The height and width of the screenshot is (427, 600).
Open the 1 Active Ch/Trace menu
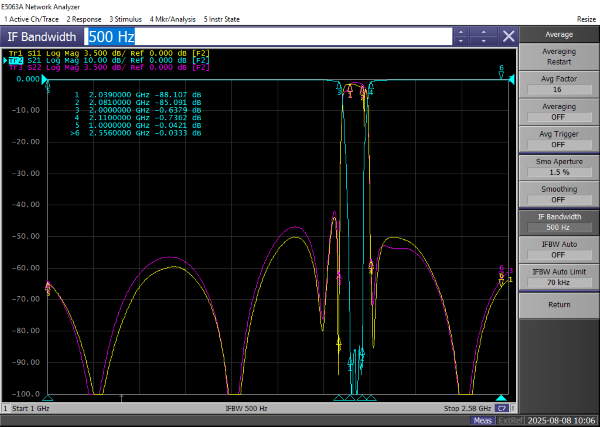[31, 19]
